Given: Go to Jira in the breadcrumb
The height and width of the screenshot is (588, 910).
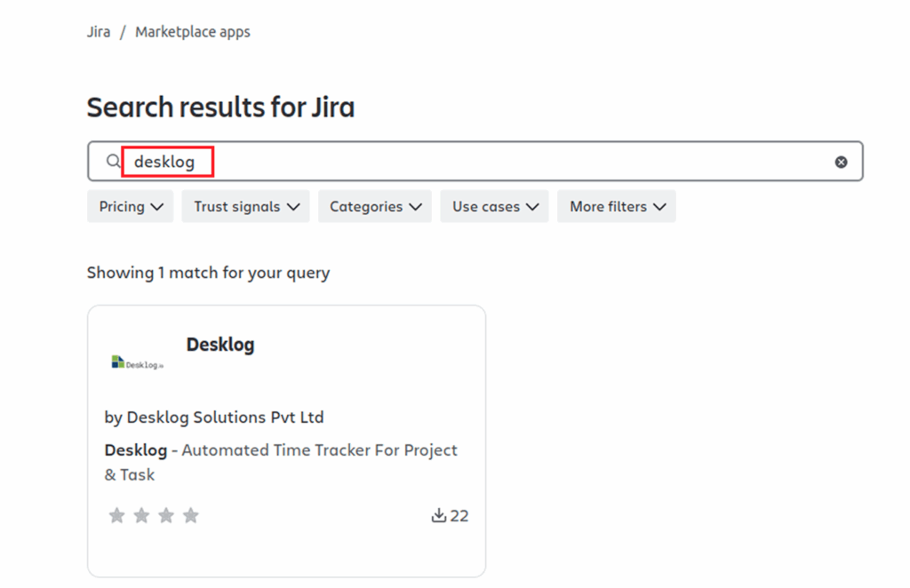Looking at the screenshot, I should pyautogui.click(x=99, y=32).
